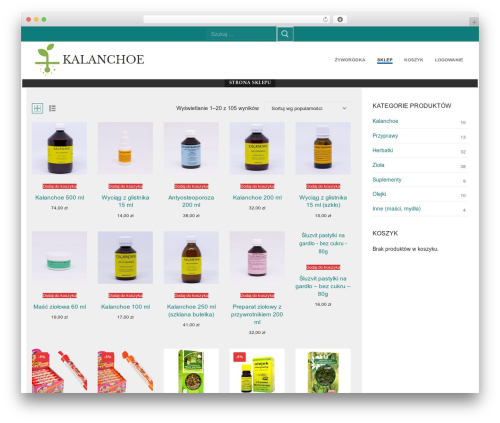Add Kalanchoe 200 ml to cart
This screenshot has height=423, width=500.
click(257, 186)
